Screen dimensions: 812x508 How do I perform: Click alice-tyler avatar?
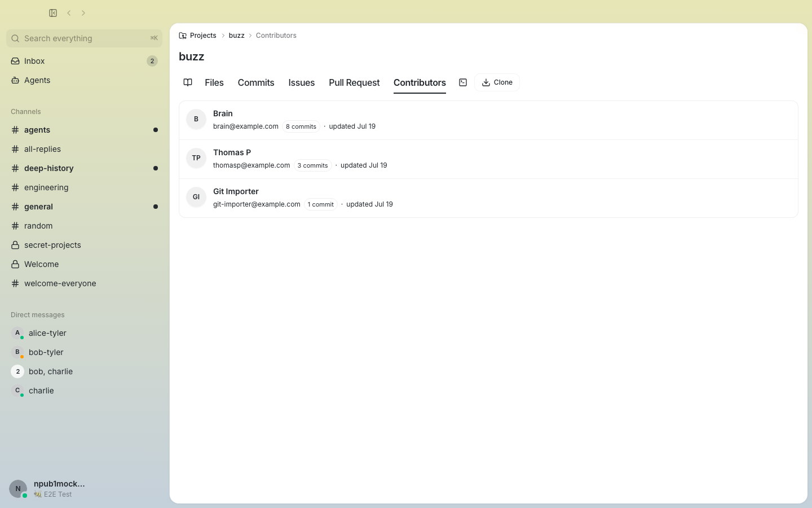tap(17, 333)
